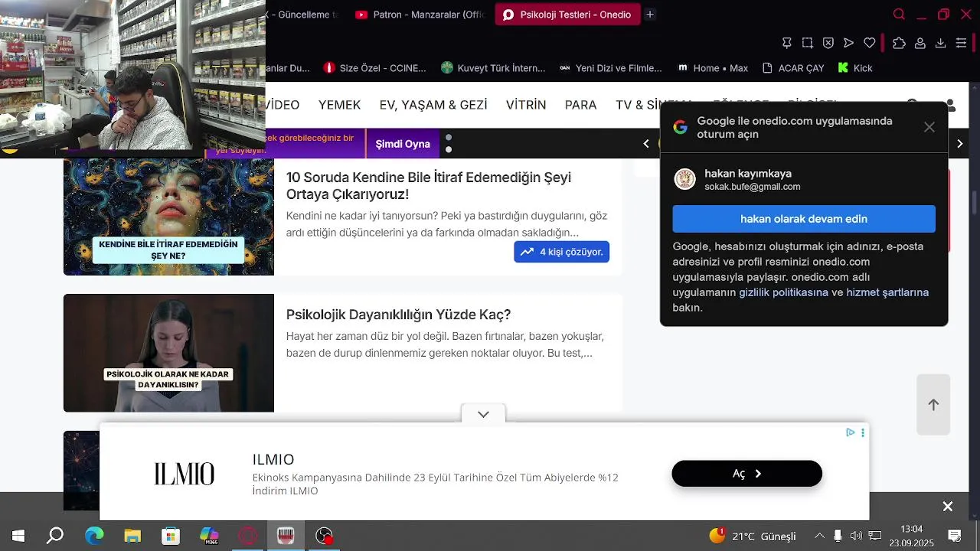Close the Google sign-in popup
Viewport: 980px width, 551px height.
tap(929, 127)
